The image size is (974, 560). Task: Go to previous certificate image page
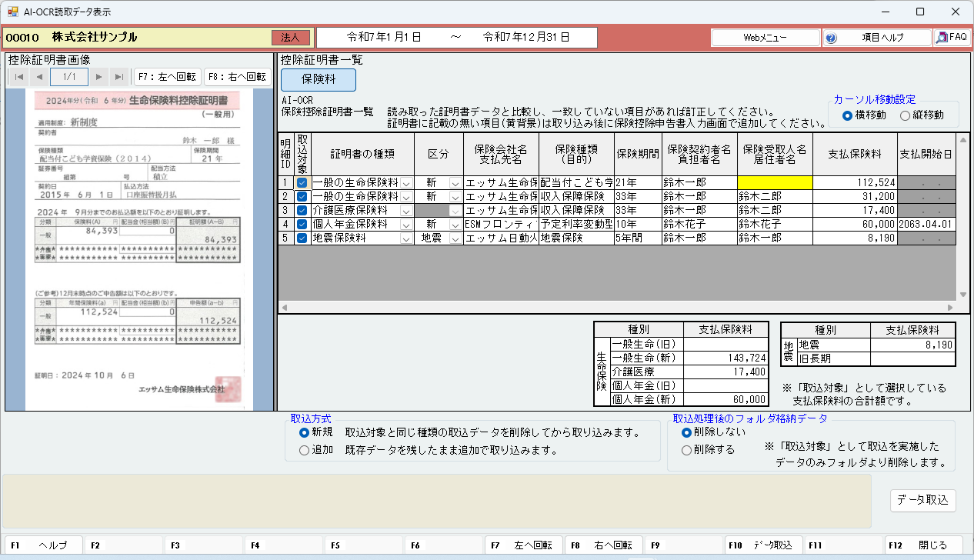[39, 77]
